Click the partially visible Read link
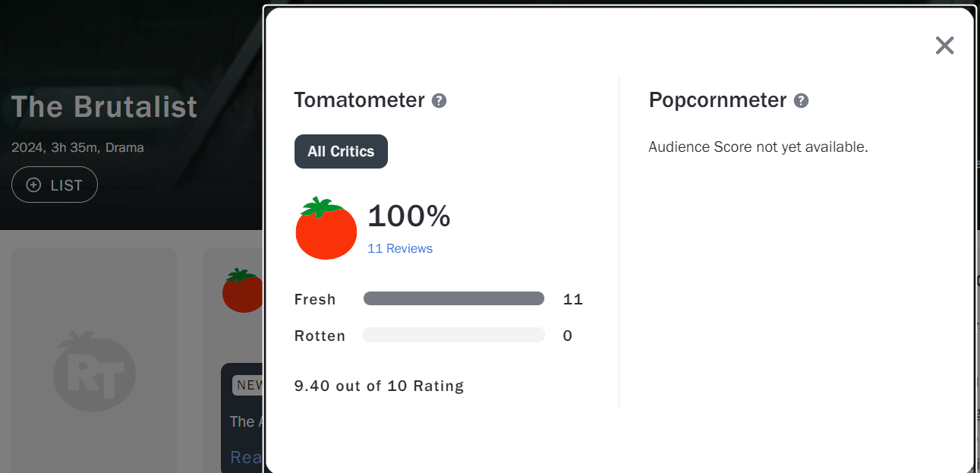The image size is (980, 473). point(246,456)
